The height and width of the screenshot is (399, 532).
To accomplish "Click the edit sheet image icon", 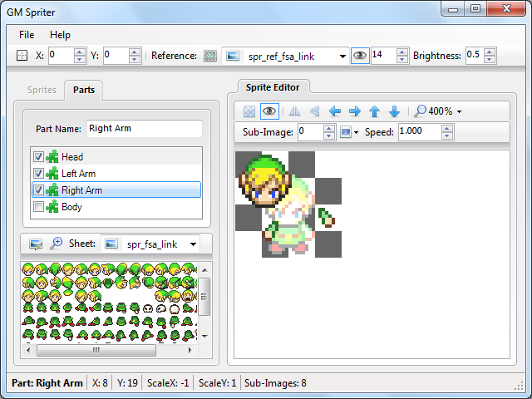I will (36, 244).
